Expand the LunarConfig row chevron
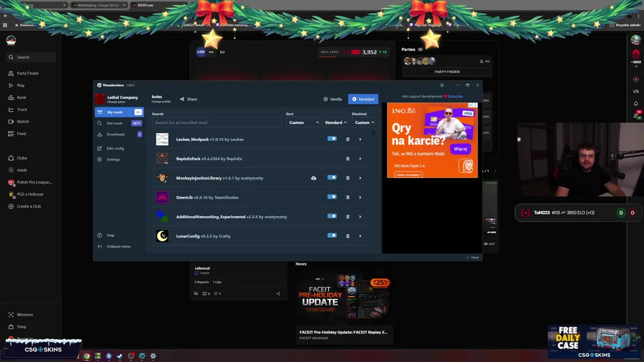The height and width of the screenshot is (362, 644). click(x=360, y=236)
